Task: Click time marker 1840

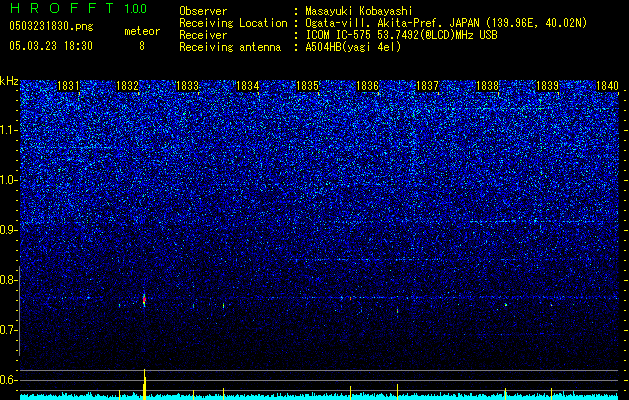Action: click(607, 86)
